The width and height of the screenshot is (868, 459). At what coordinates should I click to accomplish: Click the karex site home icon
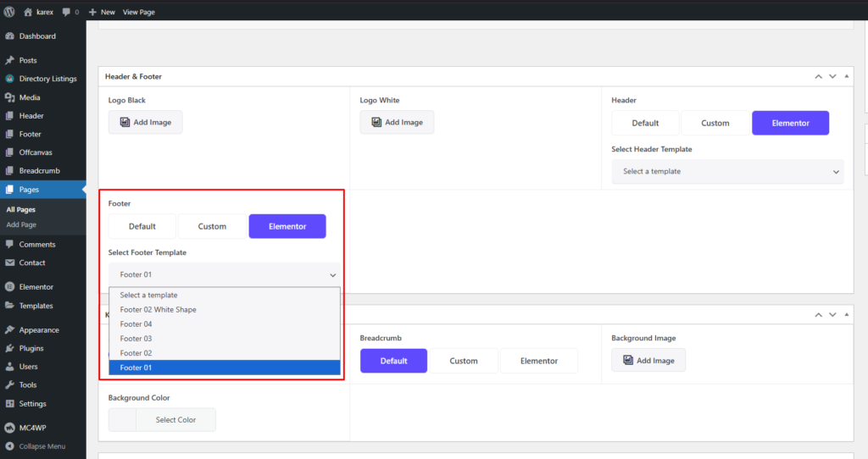pyautogui.click(x=28, y=12)
